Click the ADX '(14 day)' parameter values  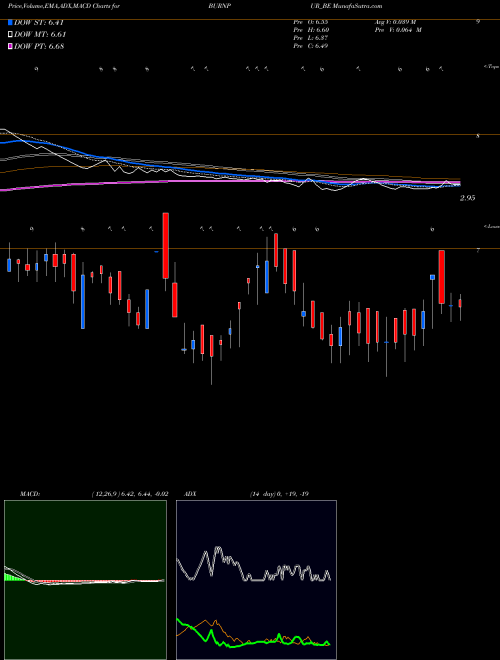(x=279, y=494)
